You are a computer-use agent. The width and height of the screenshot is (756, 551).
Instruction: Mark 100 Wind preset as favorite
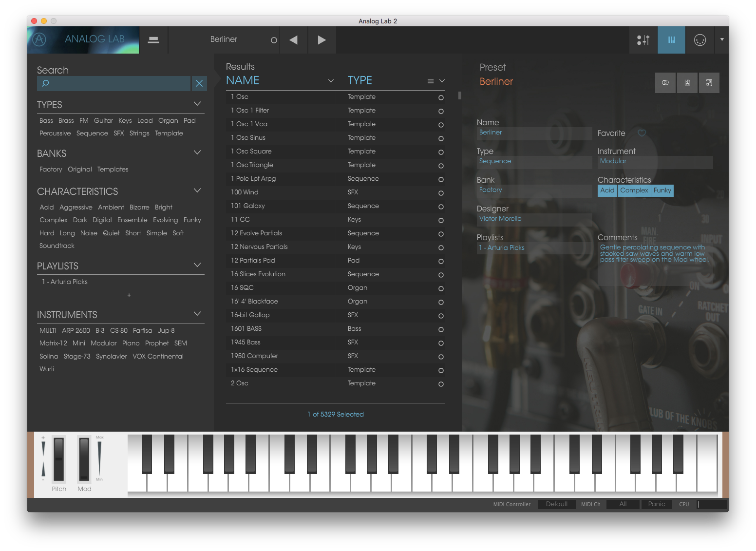coord(441,193)
